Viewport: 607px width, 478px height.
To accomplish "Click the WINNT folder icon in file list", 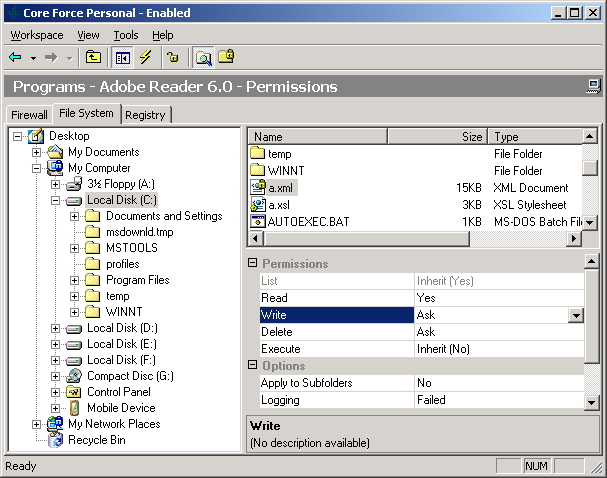I will click(257, 170).
